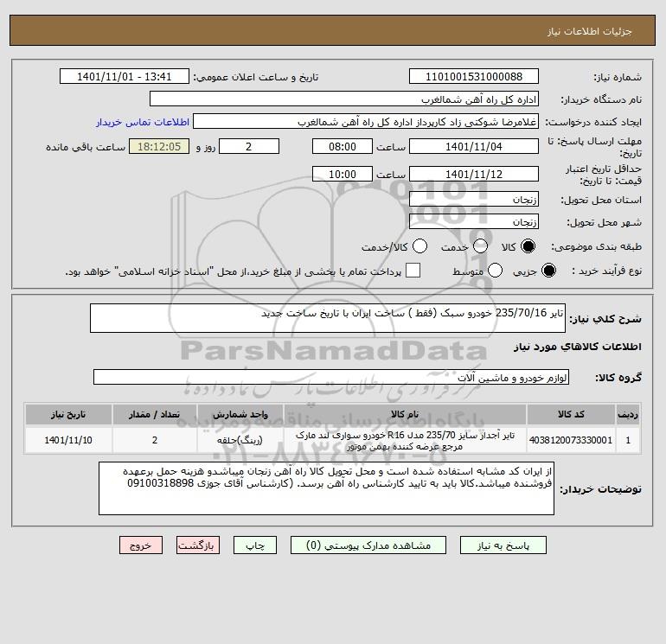The width and height of the screenshot is (666, 644).
Task: Click the تاریخ نیاز column header
Action: [x=68, y=414]
